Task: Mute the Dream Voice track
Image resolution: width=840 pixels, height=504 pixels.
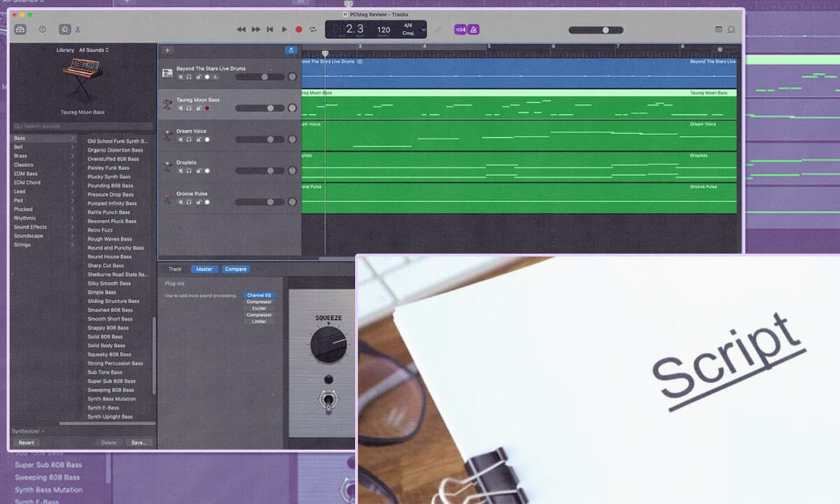Action: tap(181, 139)
